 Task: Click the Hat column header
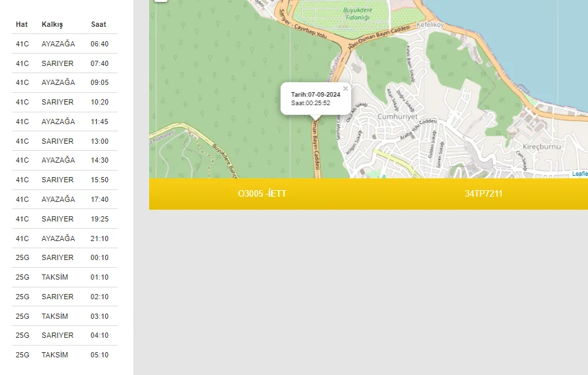click(22, 25)
